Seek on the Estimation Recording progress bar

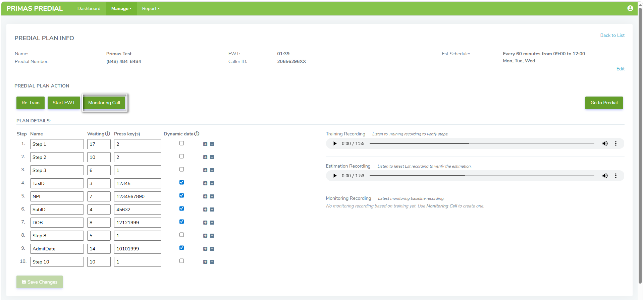482,176
